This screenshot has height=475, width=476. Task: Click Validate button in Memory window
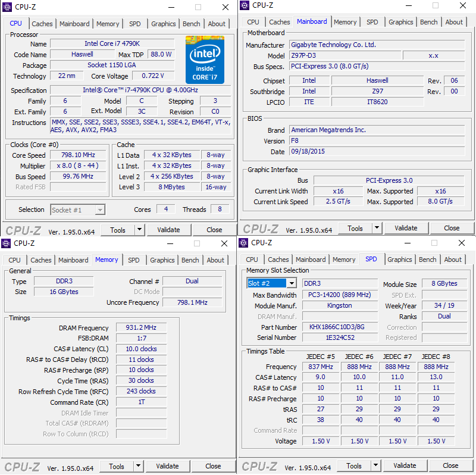coord(167,466)
